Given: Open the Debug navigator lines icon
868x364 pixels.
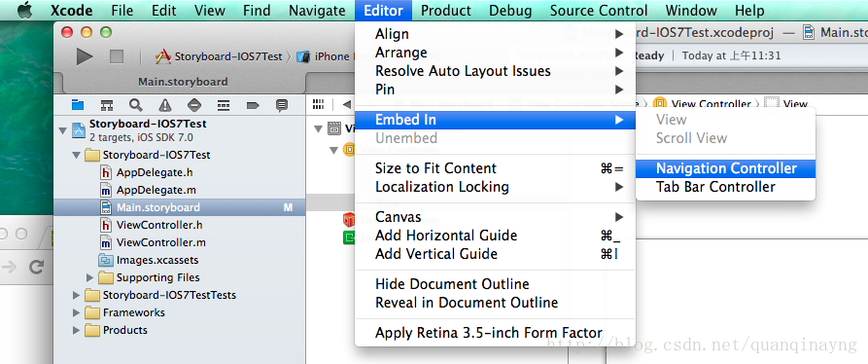Looking at the screenshot, I should point(224,105).
